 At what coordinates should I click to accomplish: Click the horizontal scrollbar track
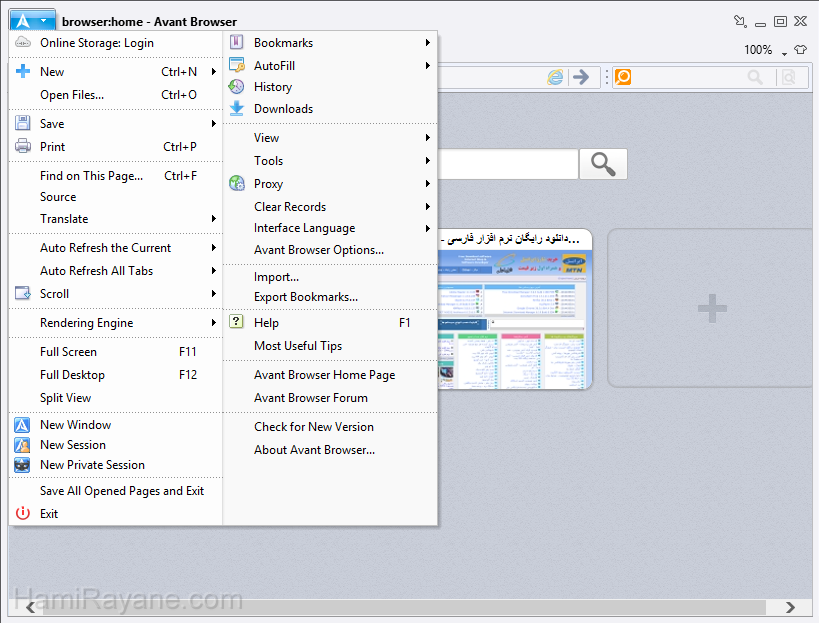[402, 607]
